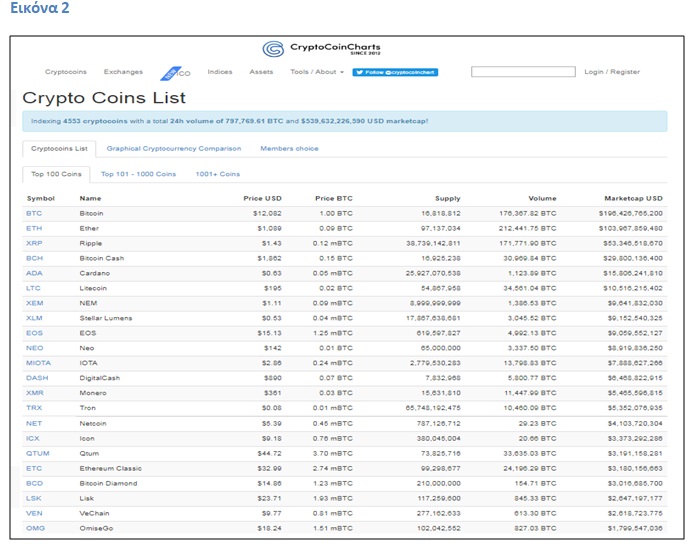Viewport: 690px width, 557px height.
Task: Expand the Tools / About dropdown
Action: tap(317, 72)
